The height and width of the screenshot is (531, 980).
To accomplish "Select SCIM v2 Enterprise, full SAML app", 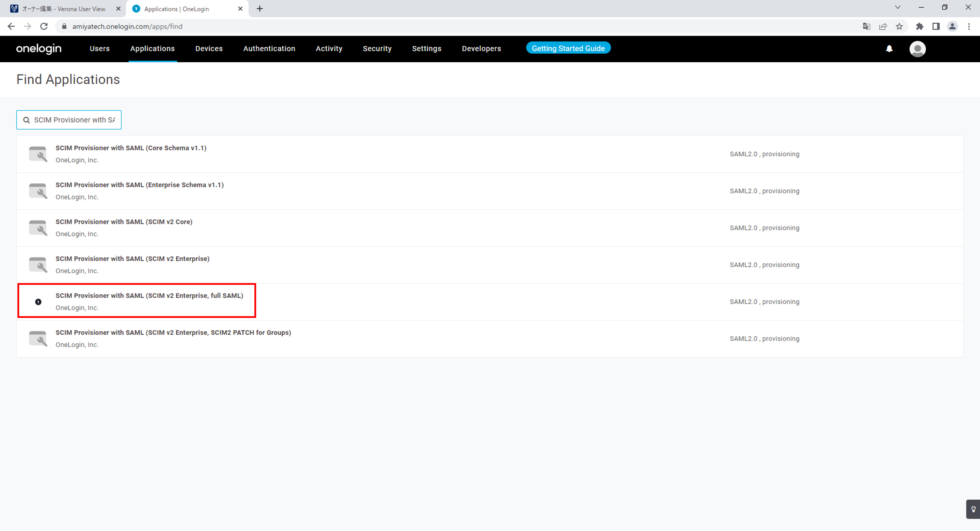I will [x=149, y=296].
